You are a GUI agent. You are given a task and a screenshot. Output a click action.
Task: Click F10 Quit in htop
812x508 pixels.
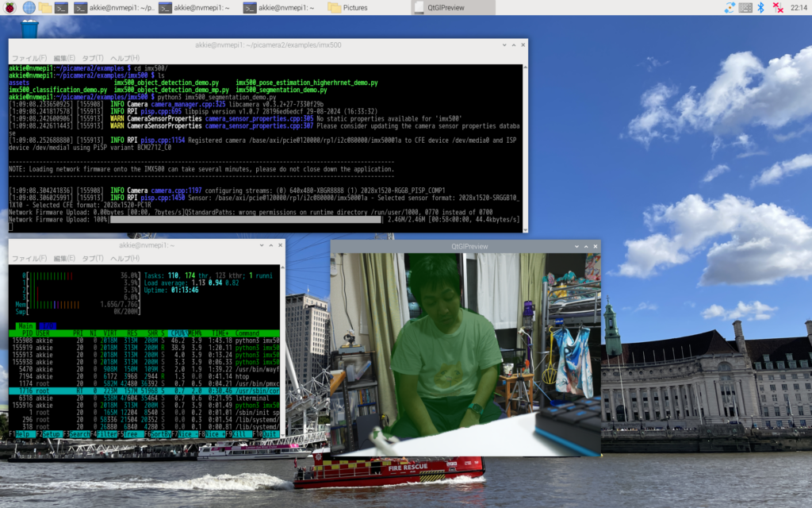click(265, 434)
